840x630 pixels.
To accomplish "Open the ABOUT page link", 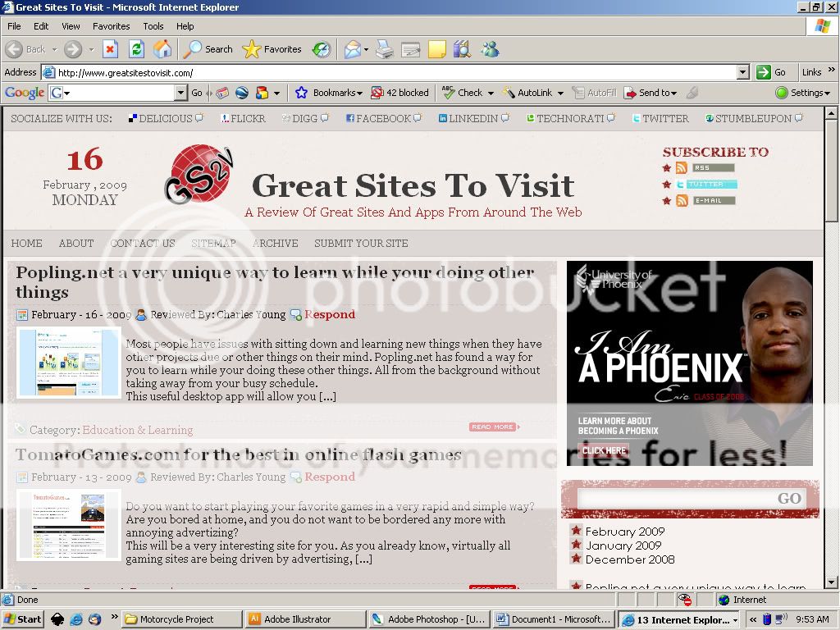I will pos(76,243).
